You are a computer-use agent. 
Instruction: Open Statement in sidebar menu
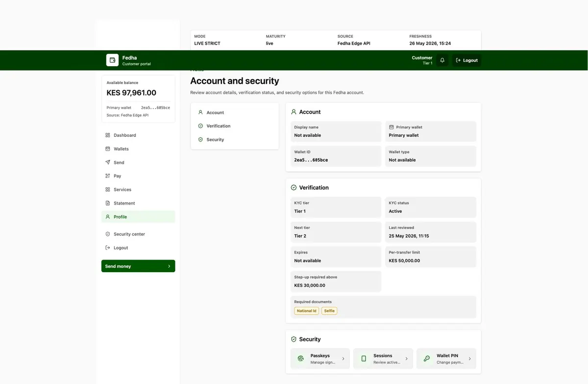coord(138,203)
